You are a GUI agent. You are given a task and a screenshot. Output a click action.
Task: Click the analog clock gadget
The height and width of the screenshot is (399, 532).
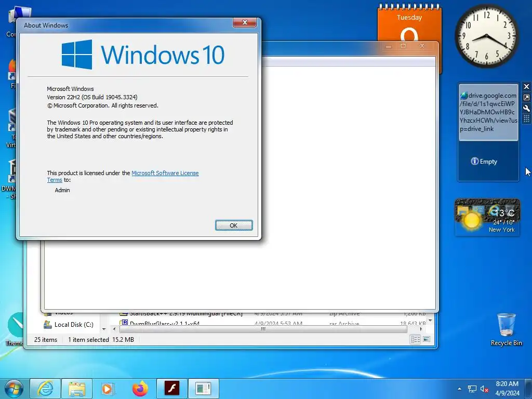[486, 36]
